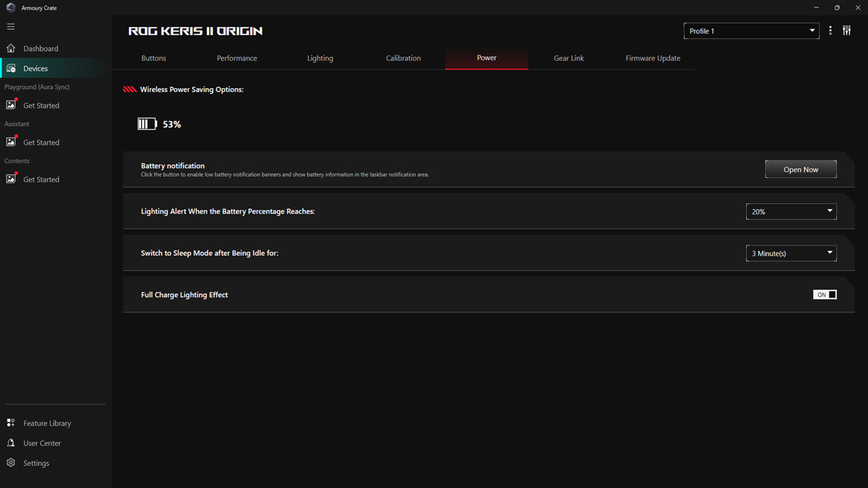Go to the Calibration tab
The height and width of the screenshot is (488, 868).
[403, 58]
